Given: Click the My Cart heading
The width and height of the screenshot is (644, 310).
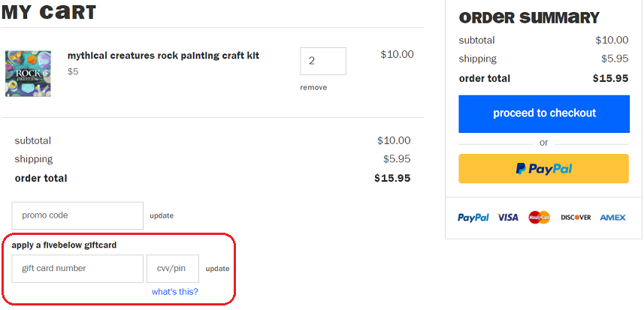Looking at the screenshot, I should click(49, 13).
